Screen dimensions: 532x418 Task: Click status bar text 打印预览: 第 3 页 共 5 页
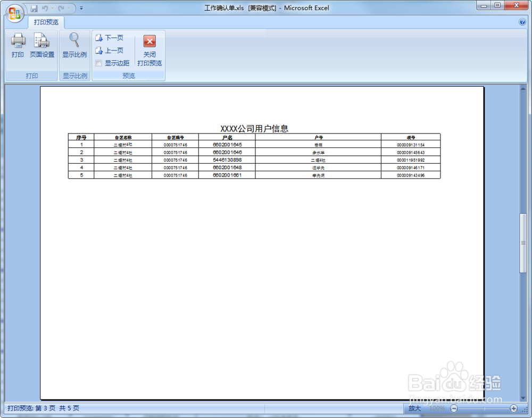[x=44, y=408]
